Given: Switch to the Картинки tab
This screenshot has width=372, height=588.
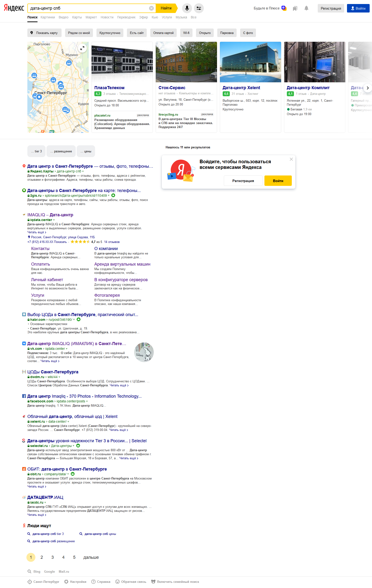Looking at the screenshot, I should coord(48,17).
